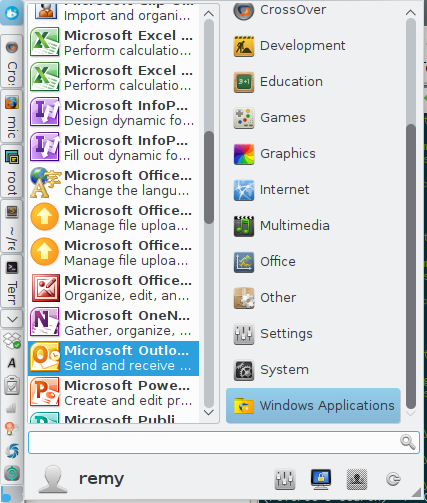Open Microsoft PowerPoint entry
This screenshot has width=427, height=503.
(x=114, y=393)
